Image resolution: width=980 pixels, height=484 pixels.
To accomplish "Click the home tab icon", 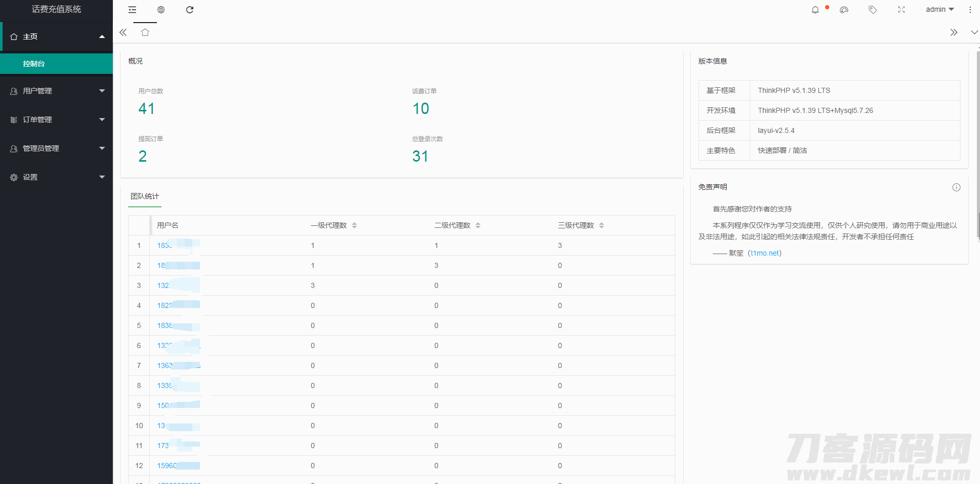I will [x=145, y=32].
